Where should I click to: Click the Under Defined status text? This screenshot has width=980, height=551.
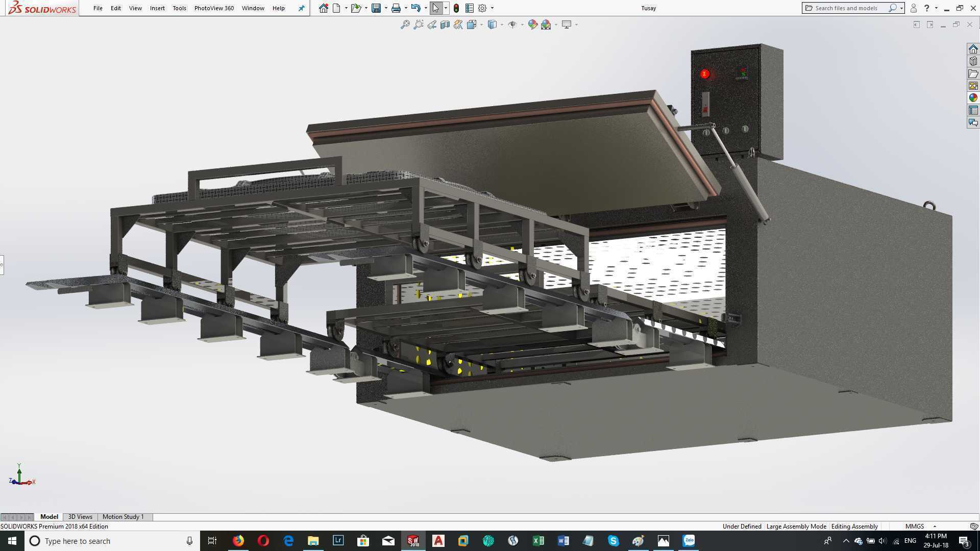pyautogui.click(x=742, y=527)
